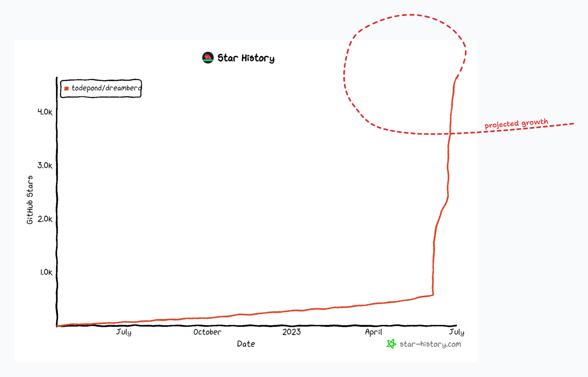Click inside the dashed red projection loop

[404, 74]
